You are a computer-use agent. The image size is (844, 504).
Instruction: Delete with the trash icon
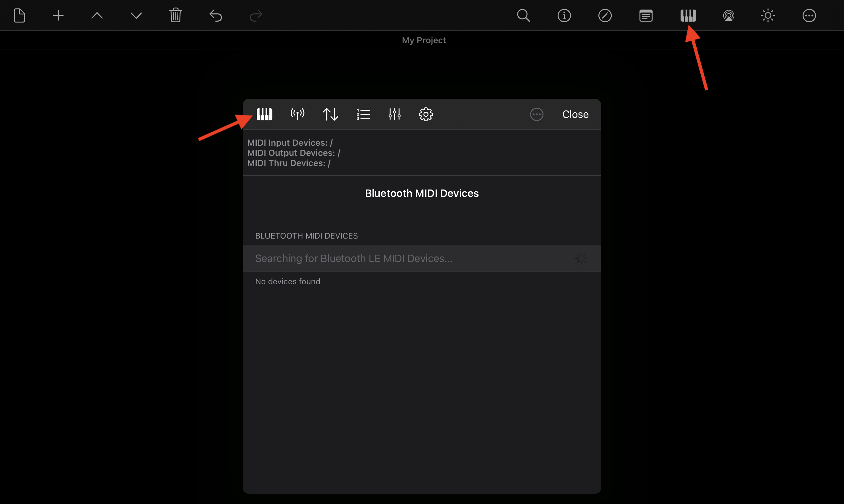pos(176,16)
